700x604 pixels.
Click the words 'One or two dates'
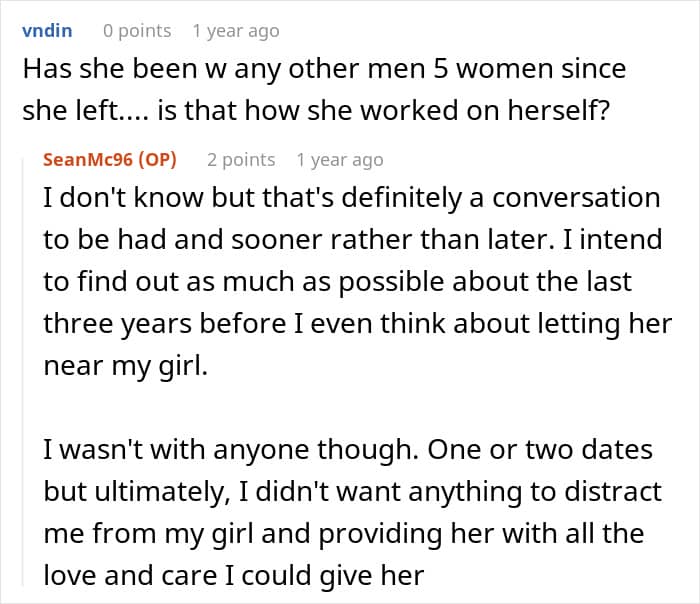[540, 450]
